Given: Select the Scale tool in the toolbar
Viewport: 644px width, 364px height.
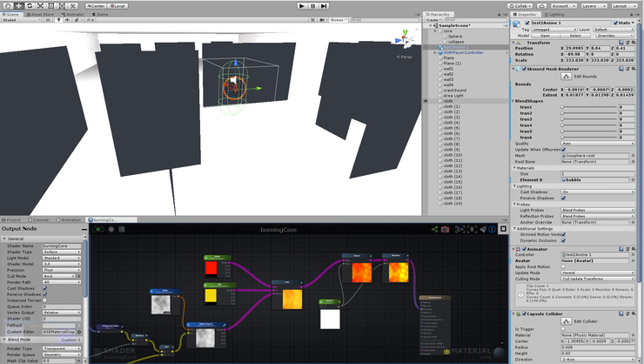Looking at the screenshot, I should (x=41, y=6).
